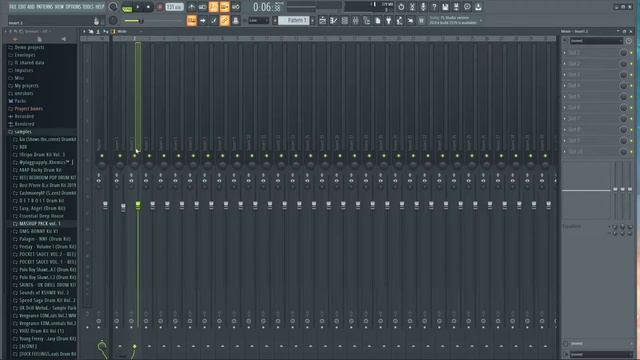Screen dimensions: 640x360
Task: Toggle the metronome icon
Action: 191,7
